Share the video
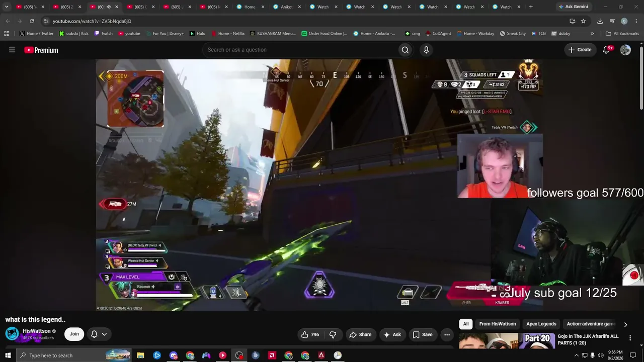This screenshot has height=362, width=644. click(x=360, y=334)
